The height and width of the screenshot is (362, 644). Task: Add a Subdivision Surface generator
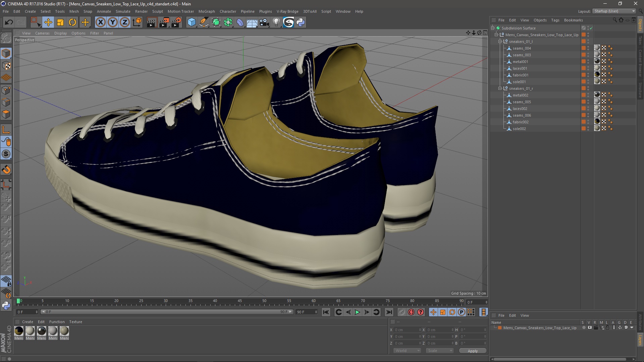pos(216,22)
